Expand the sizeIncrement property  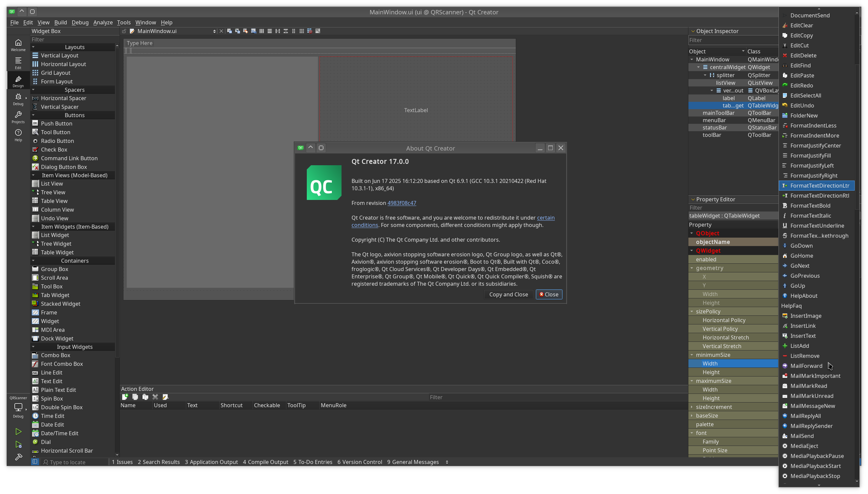click(x=692, y=407)
